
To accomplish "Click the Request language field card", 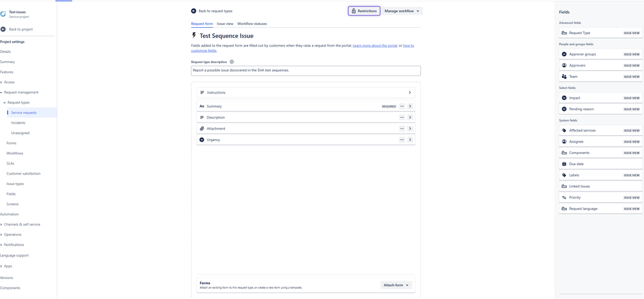I will click(600, 209).
